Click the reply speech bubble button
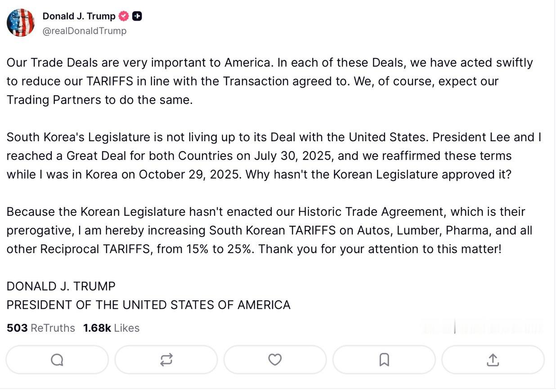556x392 pixels. (x=57, y=360)
